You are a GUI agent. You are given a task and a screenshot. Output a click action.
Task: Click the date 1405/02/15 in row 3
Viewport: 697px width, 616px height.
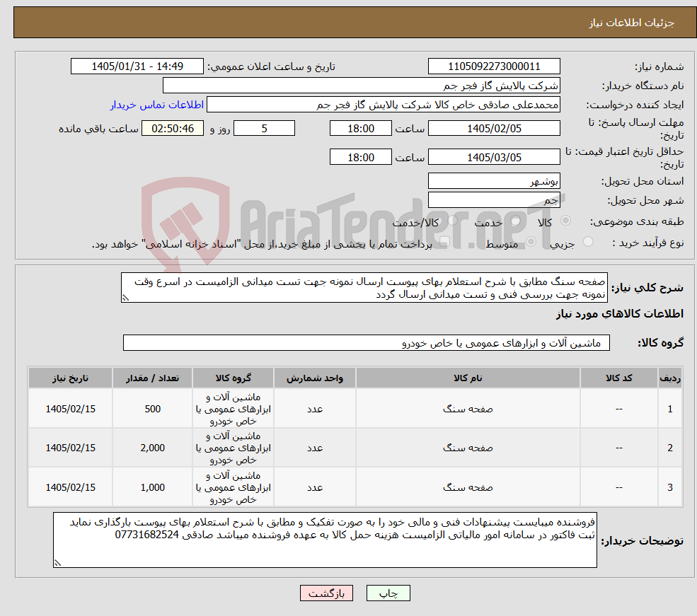[70, 488]
